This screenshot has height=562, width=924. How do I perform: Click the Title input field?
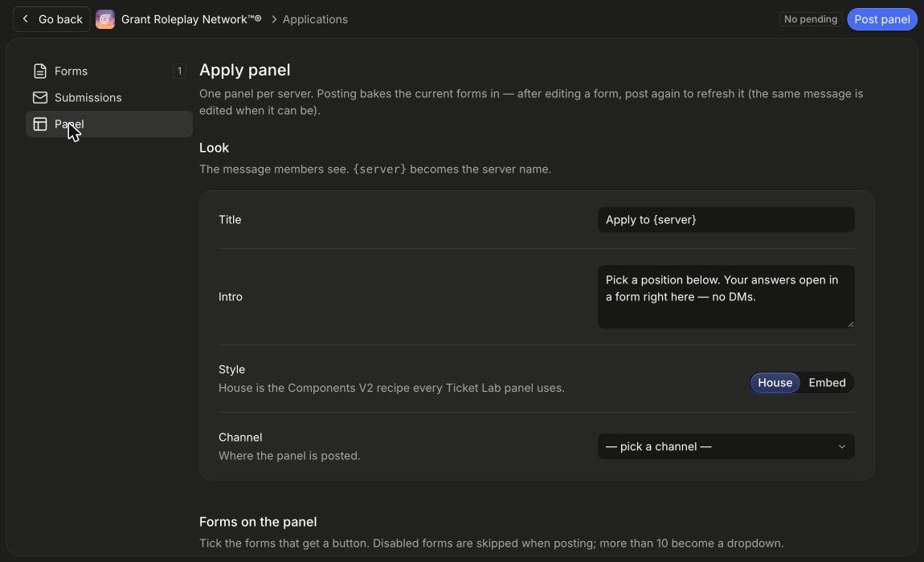pos(726,220)
